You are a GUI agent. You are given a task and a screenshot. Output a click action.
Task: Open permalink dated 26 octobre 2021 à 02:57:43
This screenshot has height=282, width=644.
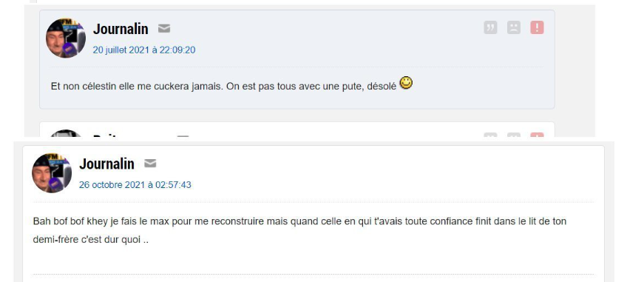(135, 185)
